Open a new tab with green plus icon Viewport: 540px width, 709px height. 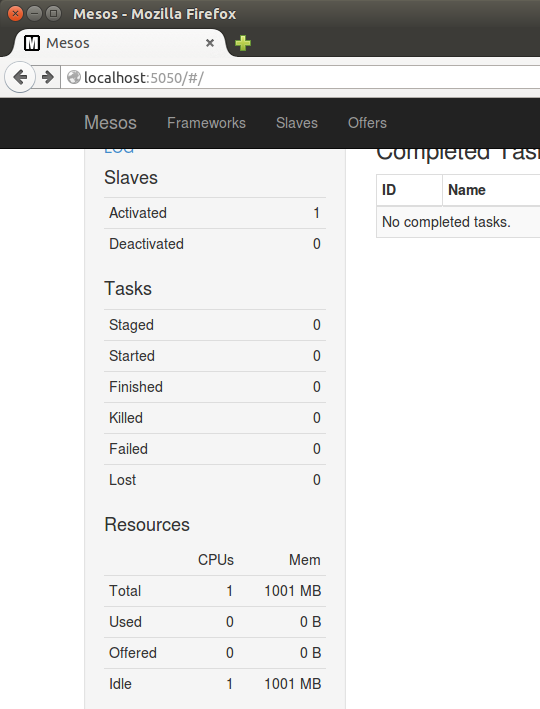coord(243,43)
